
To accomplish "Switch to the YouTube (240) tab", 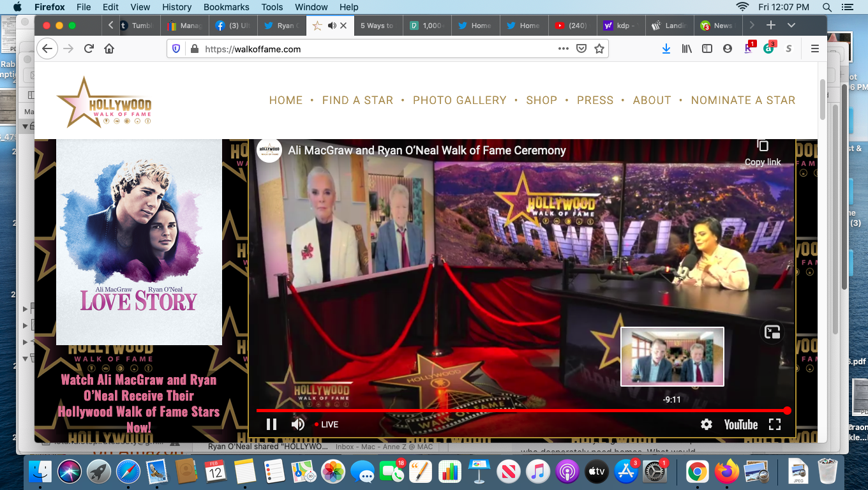I will tap(572, 26).
